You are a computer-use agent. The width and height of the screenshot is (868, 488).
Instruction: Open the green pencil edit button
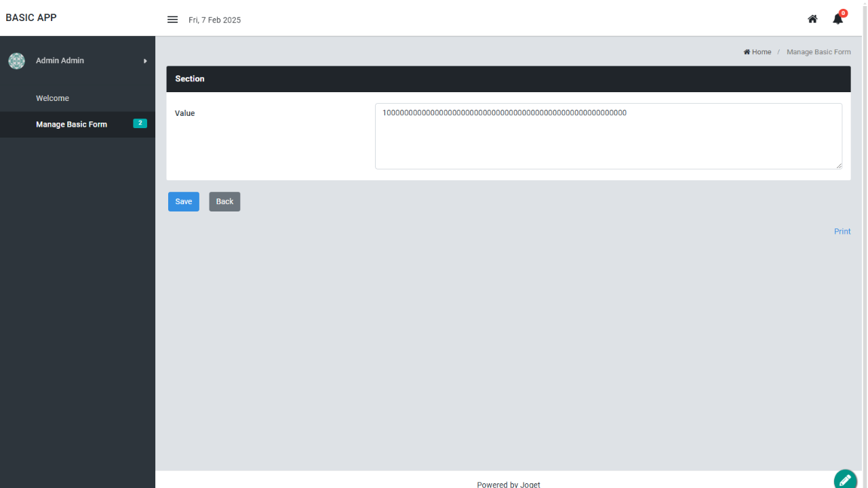tap(845, 480)
